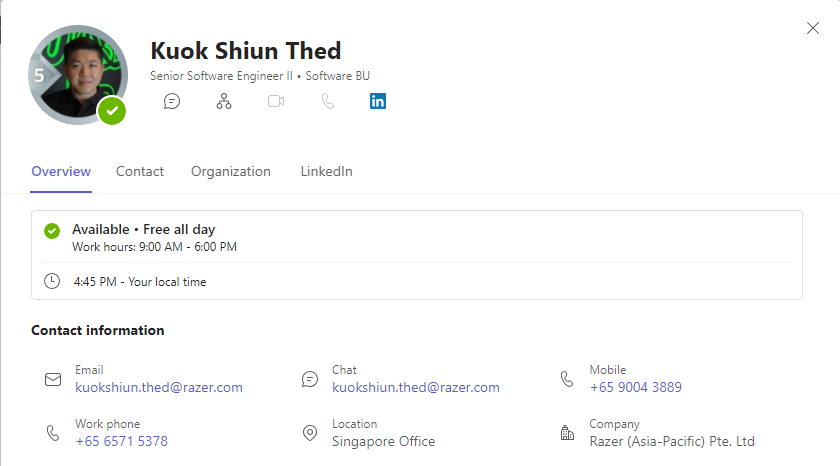Call work phone +65 6571 5378

pos(122,441)
